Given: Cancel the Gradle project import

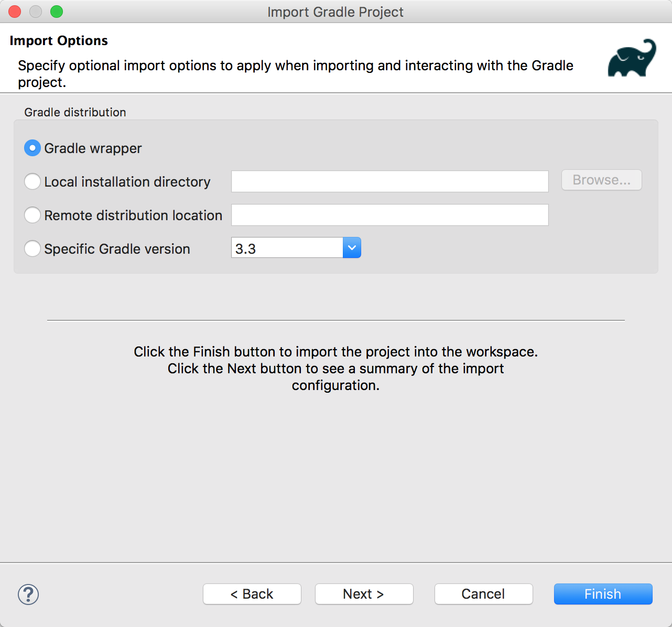Looking at the screenshot, I should click(484, 594).
